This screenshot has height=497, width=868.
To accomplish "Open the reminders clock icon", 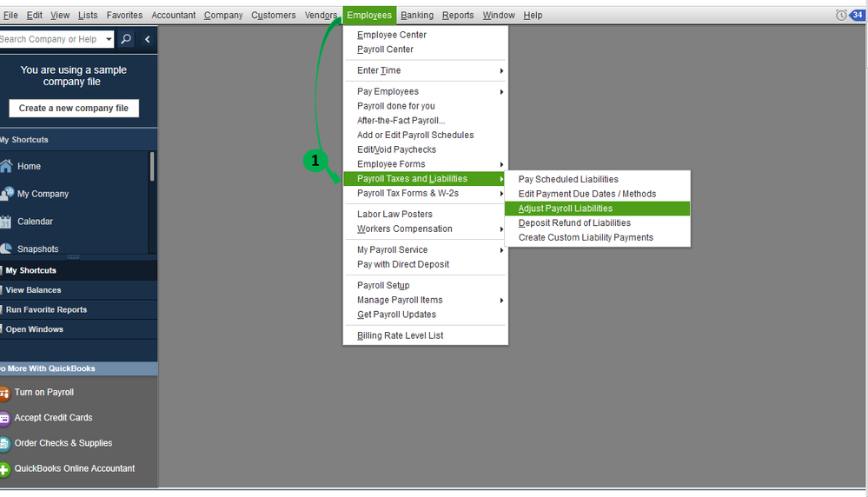I will (841, 16).
